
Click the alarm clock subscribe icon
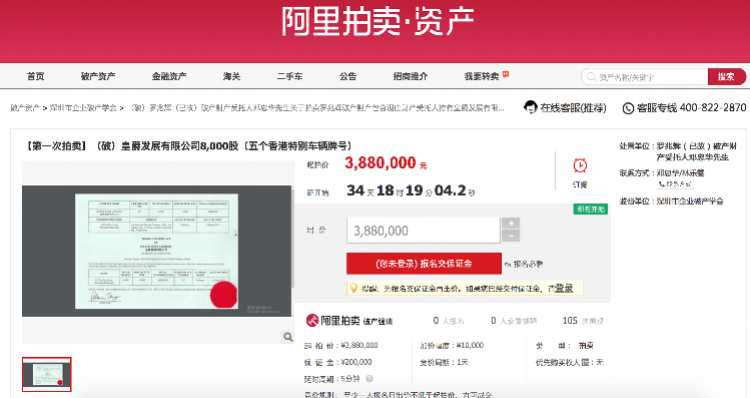click(x=580, y=166)
